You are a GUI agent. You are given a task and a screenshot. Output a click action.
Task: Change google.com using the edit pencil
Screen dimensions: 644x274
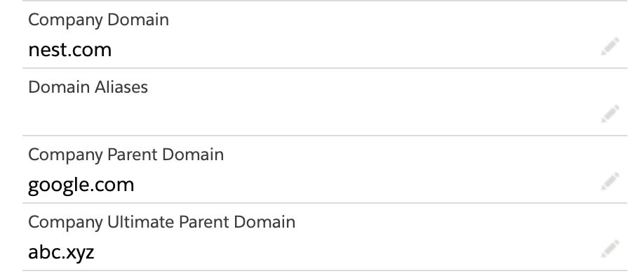coord(610,181)
